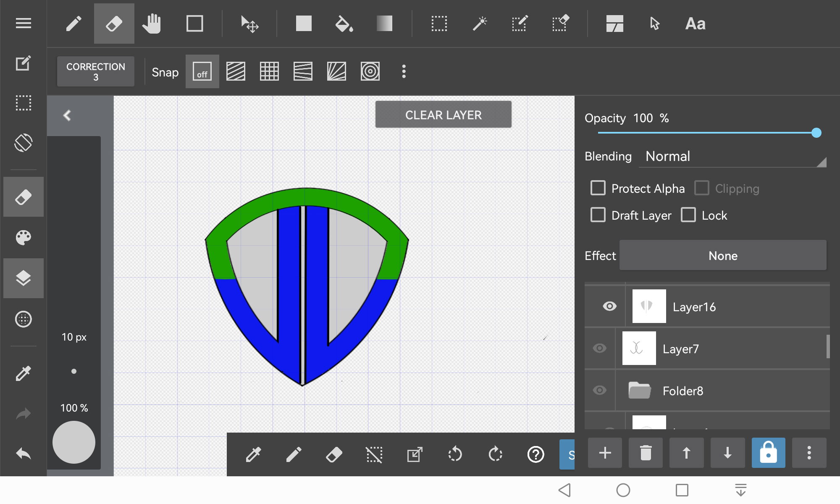
Task: Show Layer7 with its eye icon
Action: (x=599, y=348)
